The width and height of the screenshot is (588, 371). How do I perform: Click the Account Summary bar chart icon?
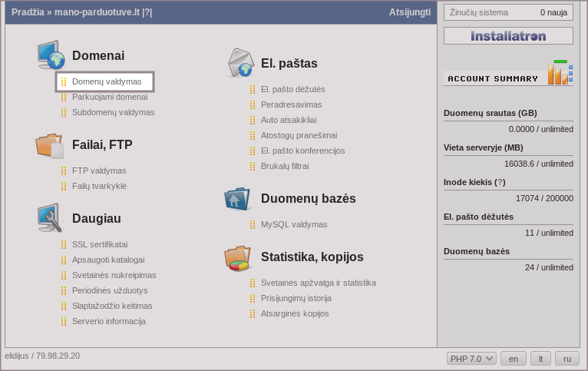point(560,73)
